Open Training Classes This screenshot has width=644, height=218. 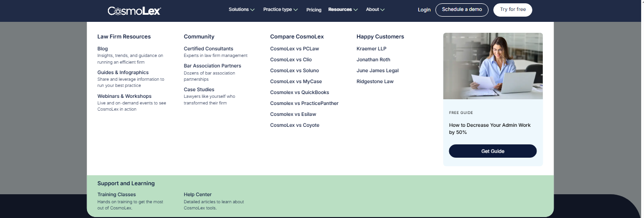(116, 194)
